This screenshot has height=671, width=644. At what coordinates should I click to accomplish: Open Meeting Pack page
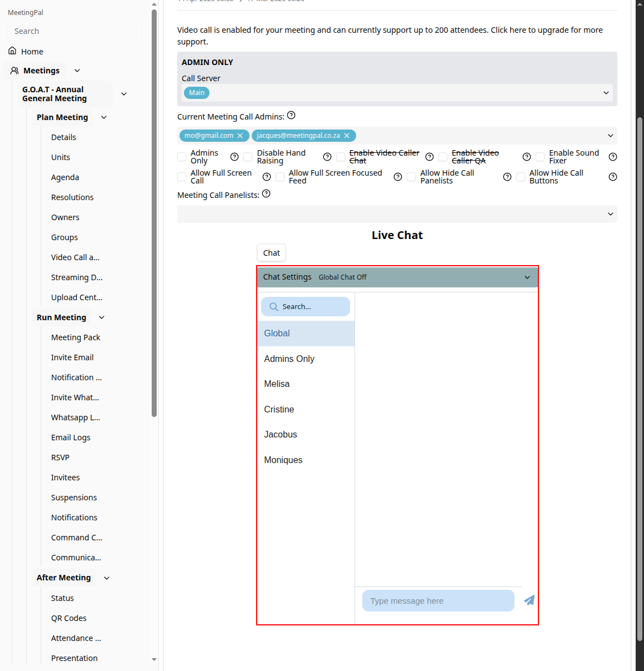point(76,337)
